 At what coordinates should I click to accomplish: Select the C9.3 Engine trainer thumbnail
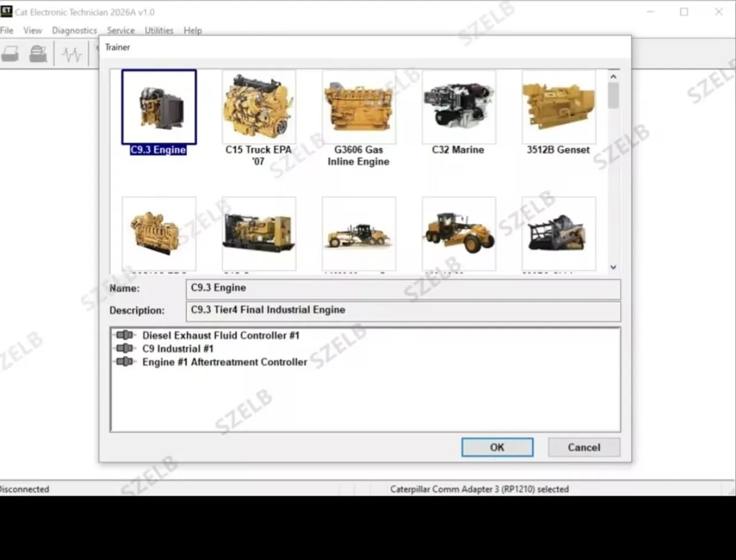[x=159, y=107]
